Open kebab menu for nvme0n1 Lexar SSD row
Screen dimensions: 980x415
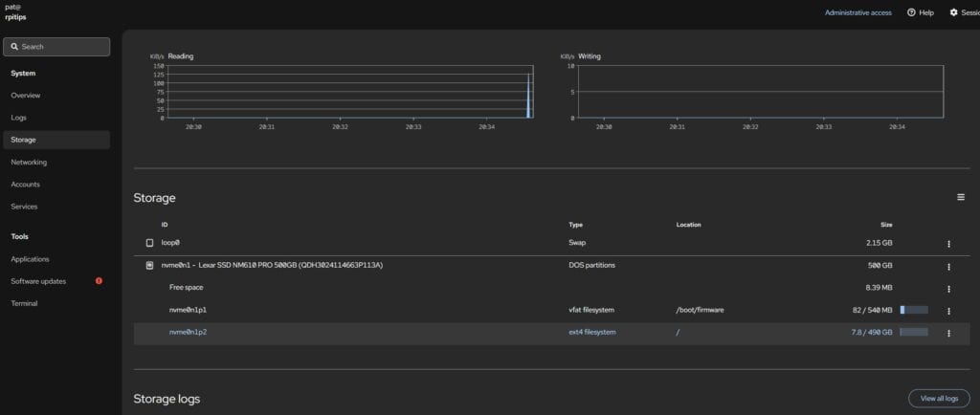948,266
